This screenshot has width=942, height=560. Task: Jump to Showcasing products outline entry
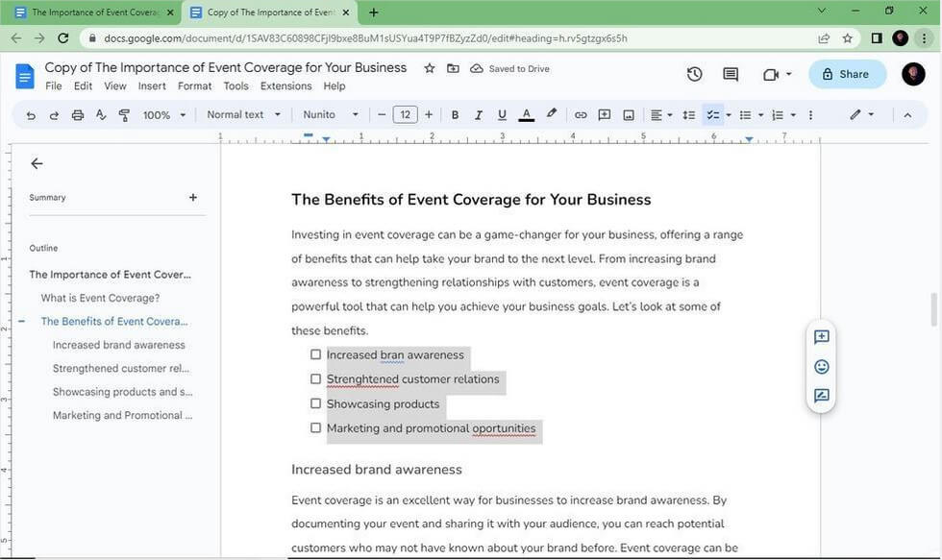(123, 391)
